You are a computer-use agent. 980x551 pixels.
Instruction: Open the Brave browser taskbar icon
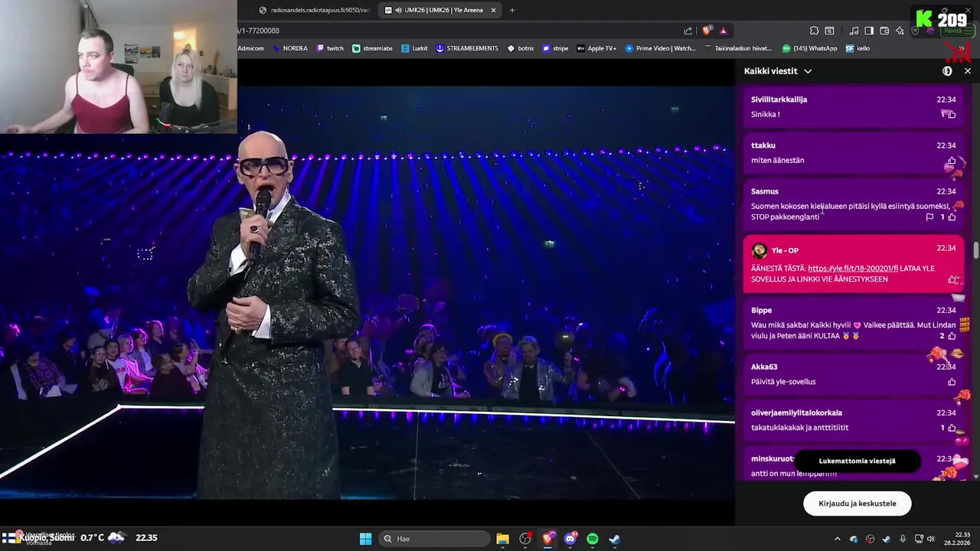point(547,539)
